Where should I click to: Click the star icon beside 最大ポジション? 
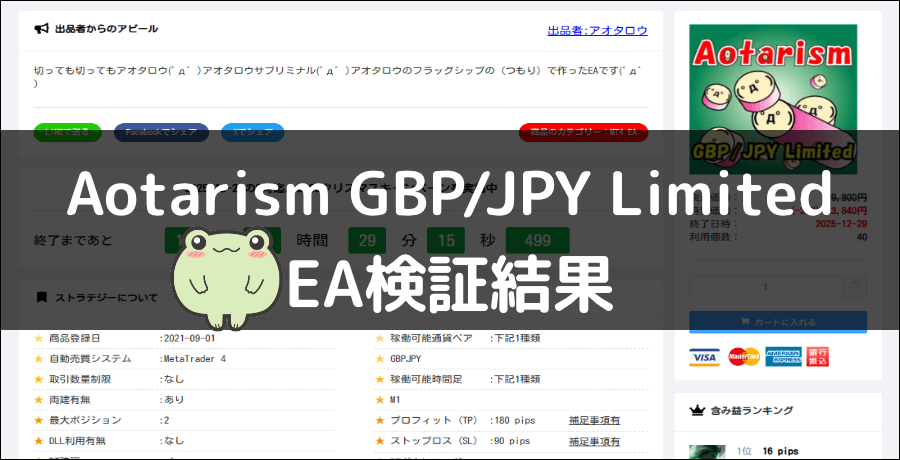(39, 420)
